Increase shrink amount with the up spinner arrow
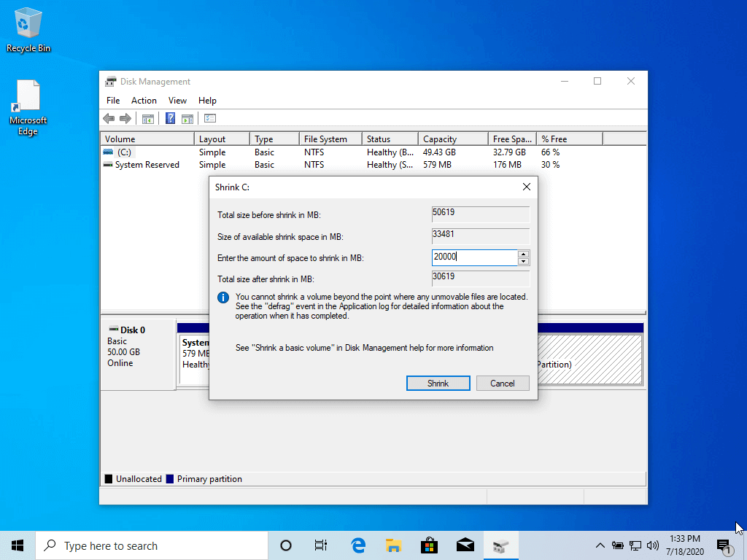 point(523,254)
